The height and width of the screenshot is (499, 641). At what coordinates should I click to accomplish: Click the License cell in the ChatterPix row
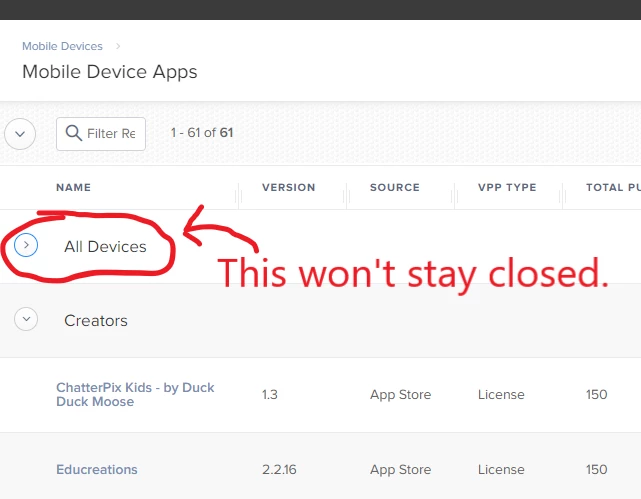coord(501,394)
